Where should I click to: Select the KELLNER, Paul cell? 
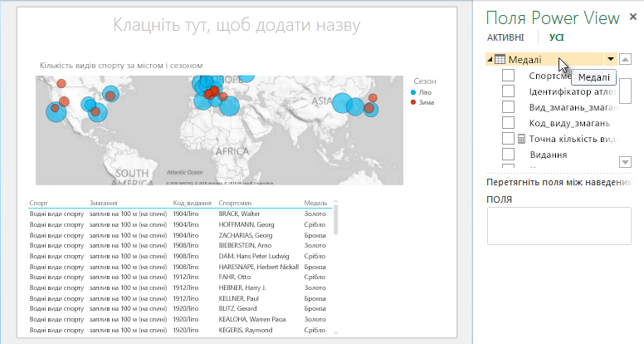click(x=239, y=298)
